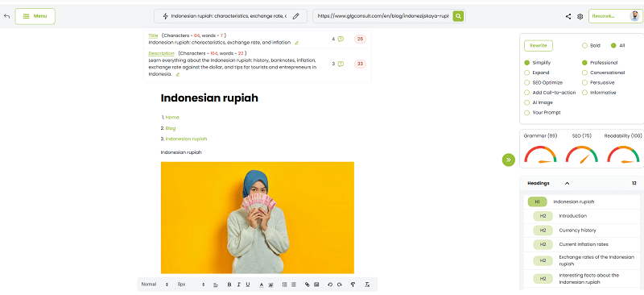Click the Title label link

pyautogui.click(x=153, y=35)
